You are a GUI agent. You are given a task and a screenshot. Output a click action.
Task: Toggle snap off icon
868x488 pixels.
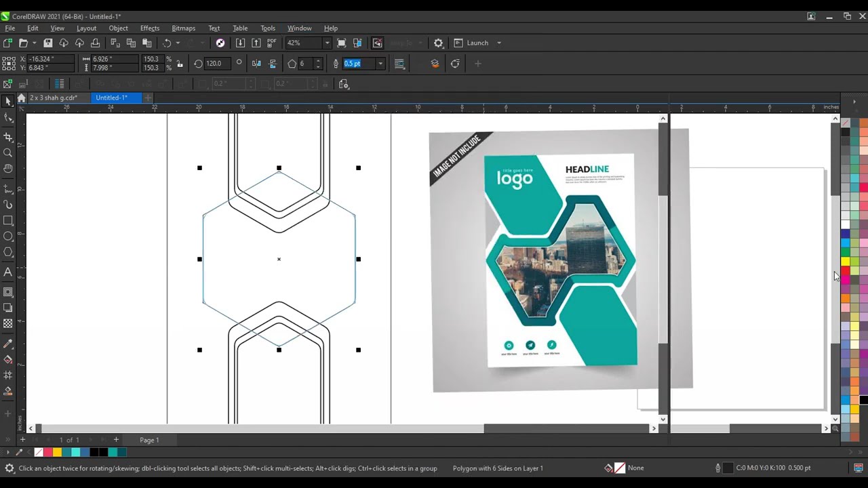coord(378,43)
